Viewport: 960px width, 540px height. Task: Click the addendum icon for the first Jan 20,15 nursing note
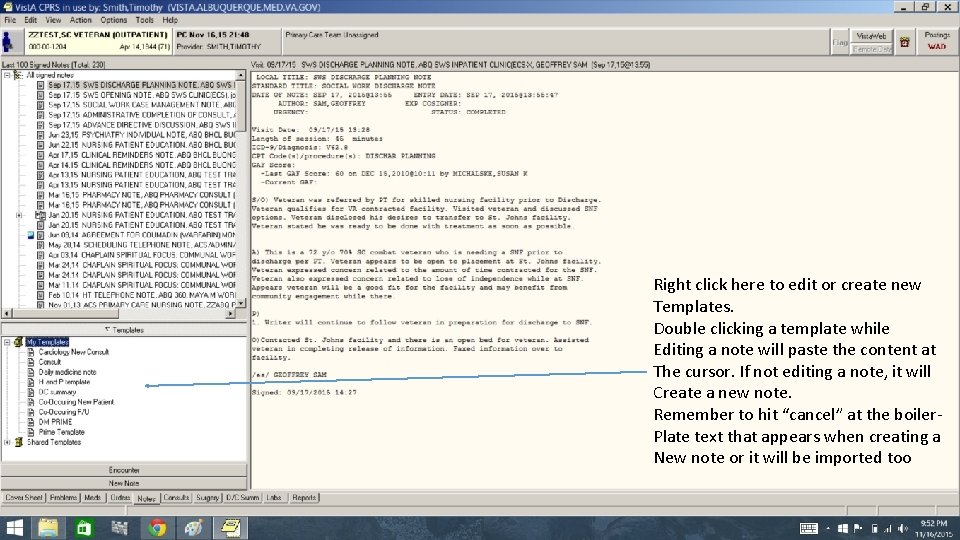point(40,215)
